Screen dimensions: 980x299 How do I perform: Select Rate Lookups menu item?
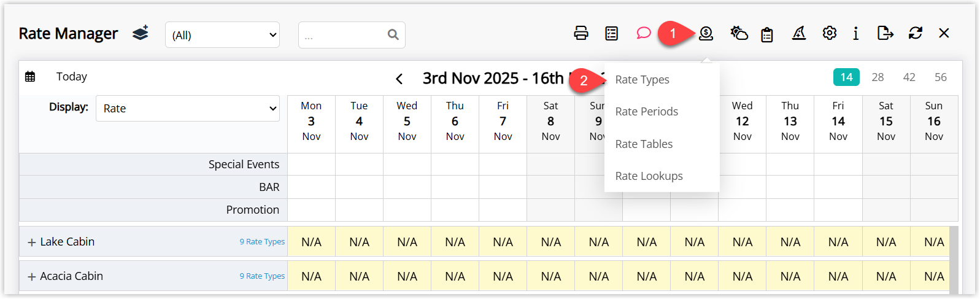649,176
